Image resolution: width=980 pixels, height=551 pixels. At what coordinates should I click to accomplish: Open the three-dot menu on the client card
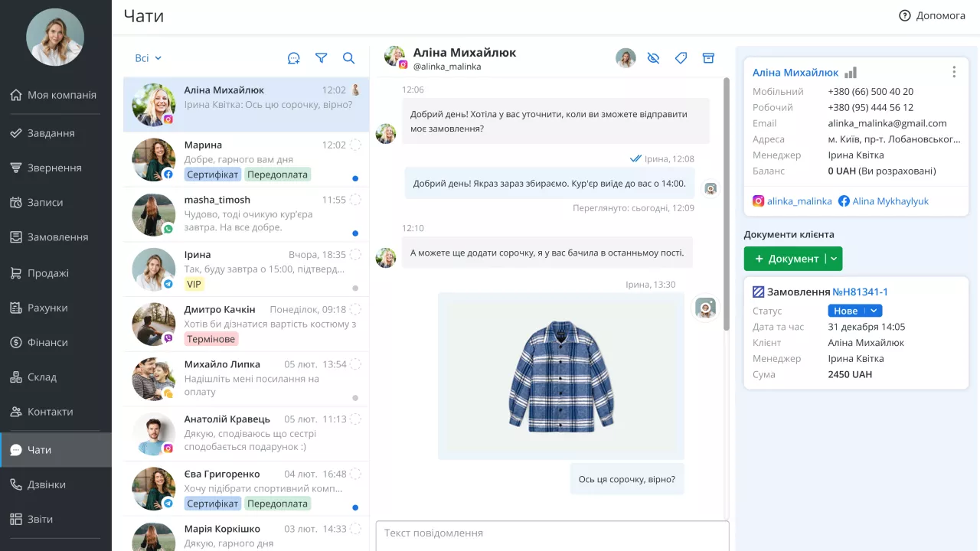point(954,72)
